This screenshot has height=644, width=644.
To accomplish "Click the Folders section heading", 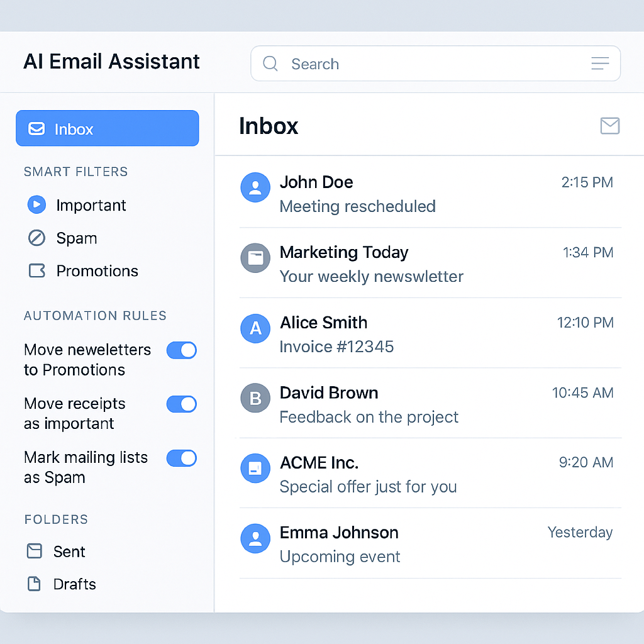I will [56, 519].
